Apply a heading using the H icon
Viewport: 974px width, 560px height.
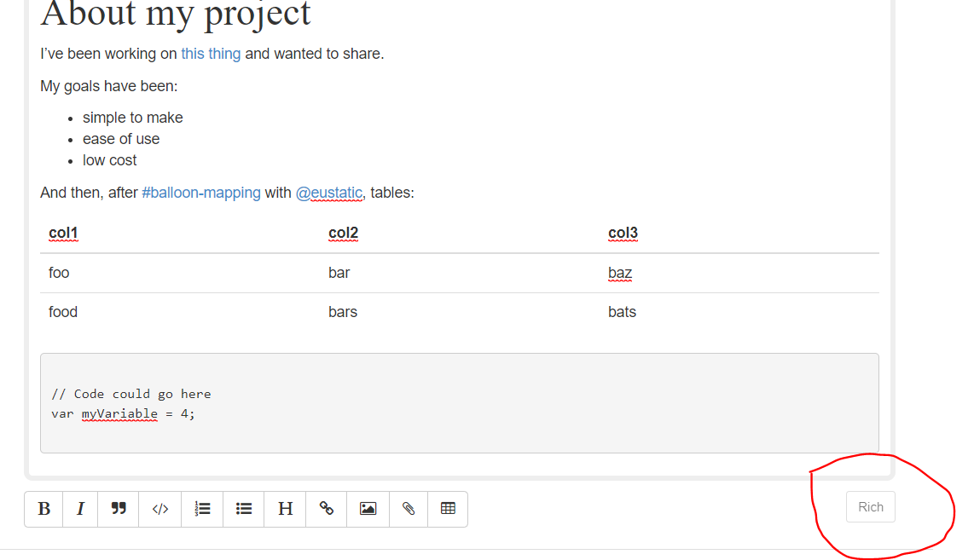coord(284,509)
